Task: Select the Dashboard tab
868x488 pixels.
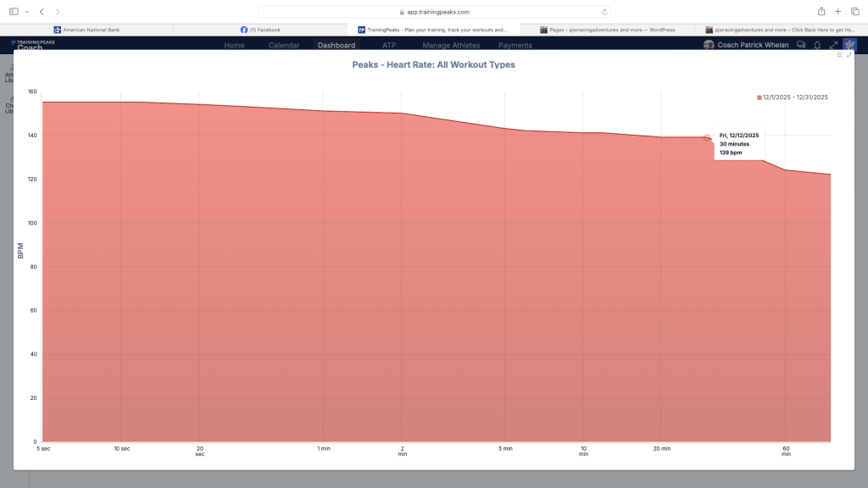Action: tap(337, 45)
